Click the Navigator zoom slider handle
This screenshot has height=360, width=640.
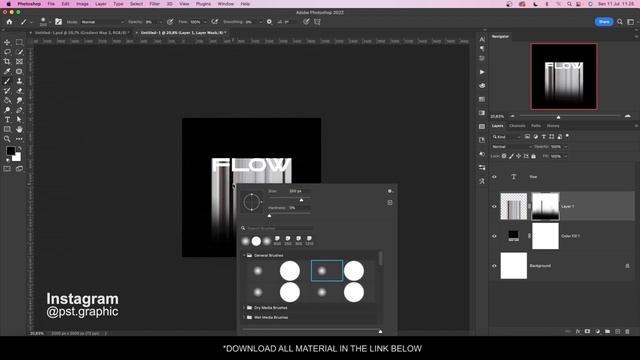click(x=558, y=117)
